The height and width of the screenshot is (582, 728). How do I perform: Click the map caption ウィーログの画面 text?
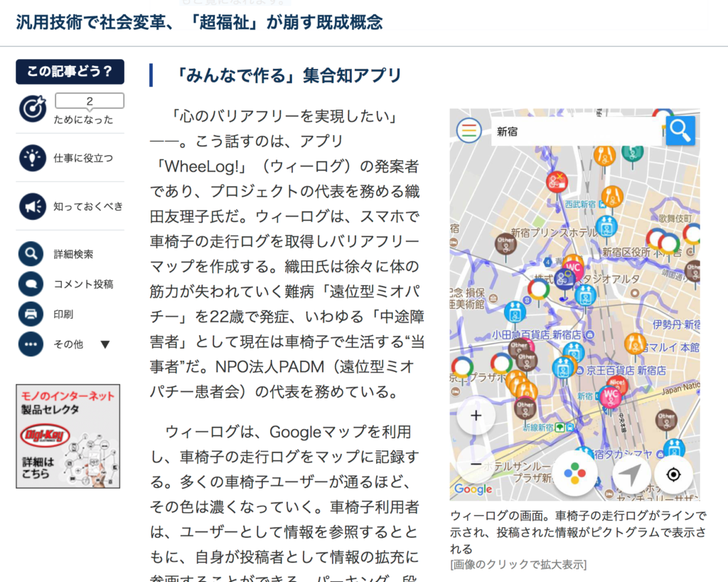pyautogui.click(x=578, y=532)
